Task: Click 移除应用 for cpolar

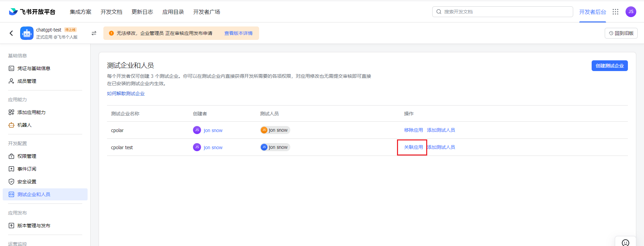Action: tap(413, 130)
